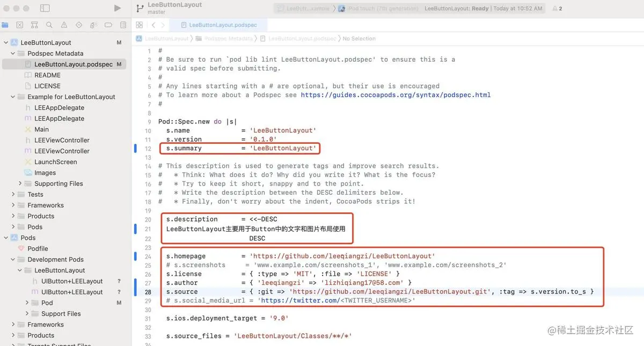Go back with the editor history arrow
Viewport: 644px width, 346px height.
point(153,25)
